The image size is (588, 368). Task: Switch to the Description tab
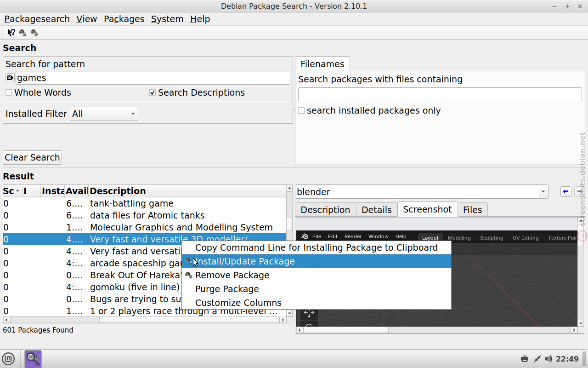pyautogui.click(x=325, y=210)
